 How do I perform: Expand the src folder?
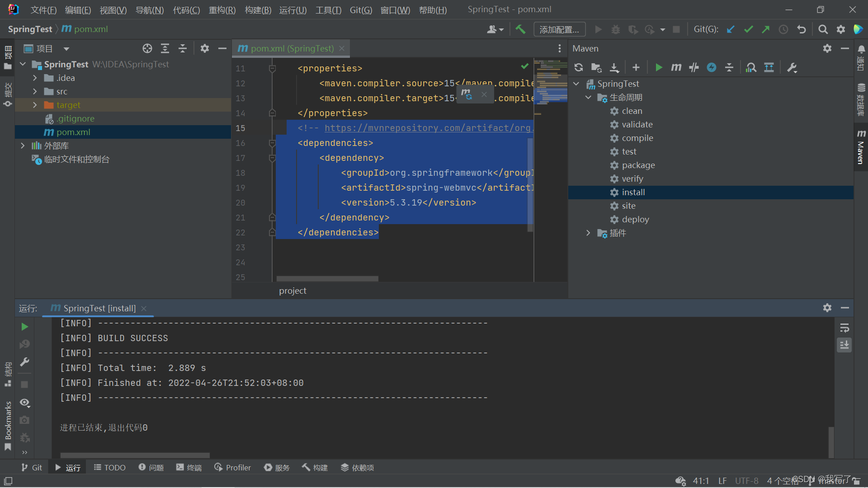pyautogui.click(x=35, y=92)
